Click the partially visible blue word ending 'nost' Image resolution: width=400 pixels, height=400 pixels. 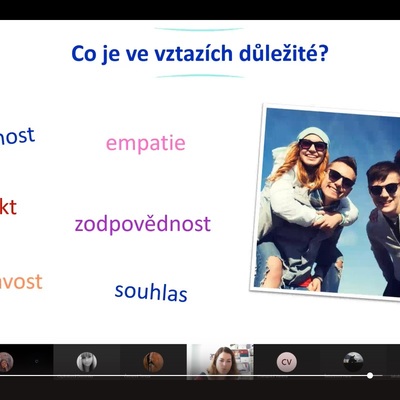pyautogui.click(x=17, y=136)
